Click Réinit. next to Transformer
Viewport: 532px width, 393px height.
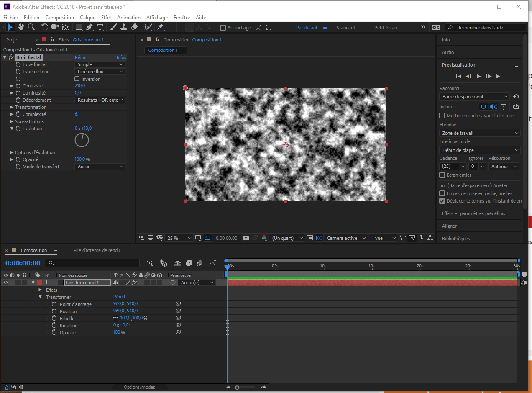pos(120,297)
